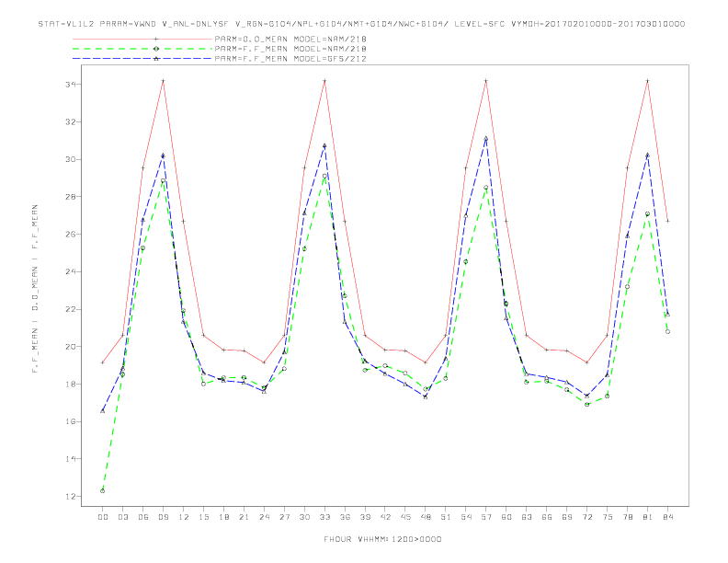728x563 pixels.
Task: Click x-axis tick label 51
Action: click(446, 517)
